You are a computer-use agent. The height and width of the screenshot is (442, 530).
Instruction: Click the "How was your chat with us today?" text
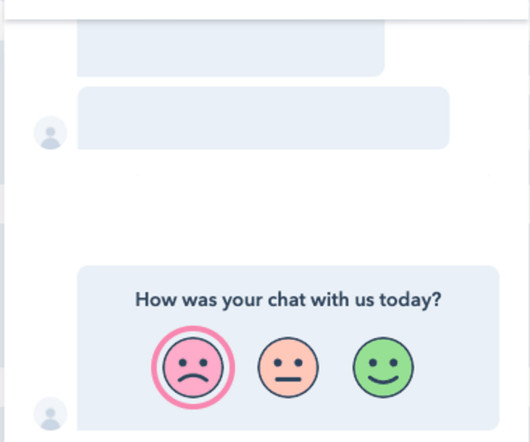[x=288, y=300]
